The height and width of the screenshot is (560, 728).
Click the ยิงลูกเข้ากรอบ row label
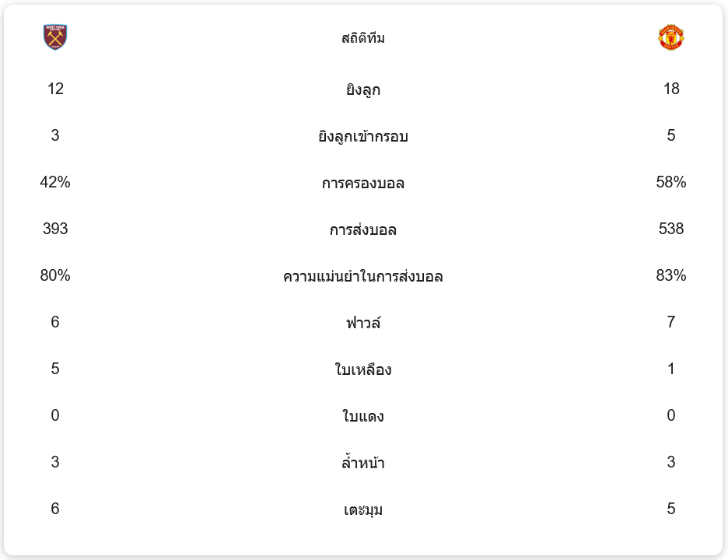[363, 136]
